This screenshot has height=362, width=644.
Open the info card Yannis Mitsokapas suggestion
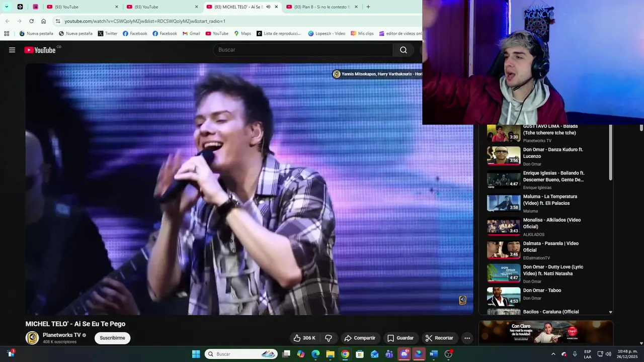pyautogui.click(x=377, y=74)
